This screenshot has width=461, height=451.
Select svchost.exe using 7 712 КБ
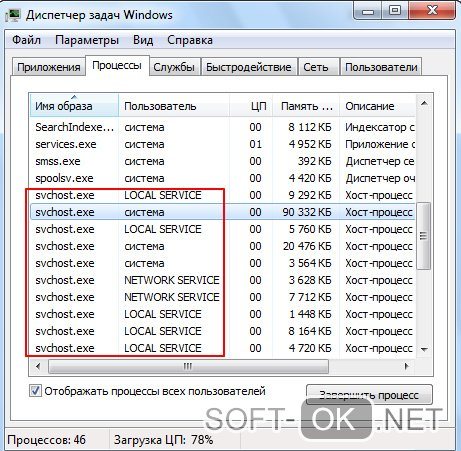pos(223,297)
